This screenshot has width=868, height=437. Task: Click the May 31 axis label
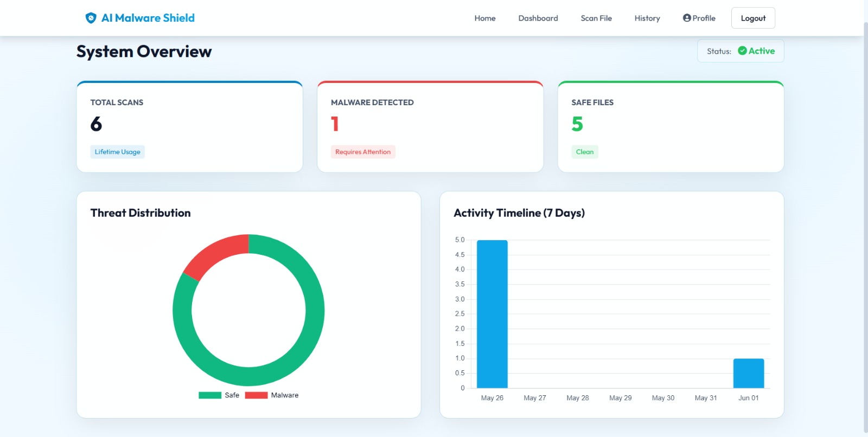[706, 398]
